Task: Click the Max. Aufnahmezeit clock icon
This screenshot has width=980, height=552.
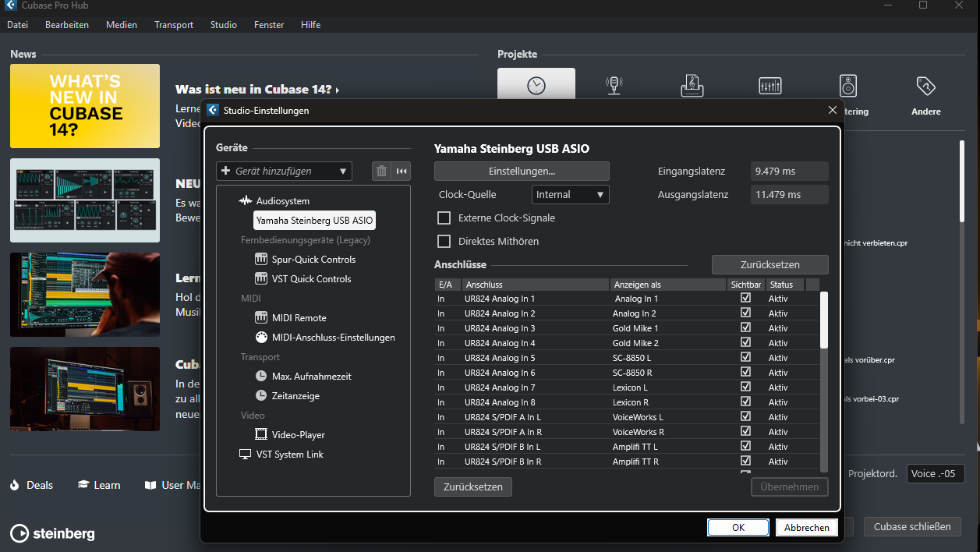Action: [261, 376]
